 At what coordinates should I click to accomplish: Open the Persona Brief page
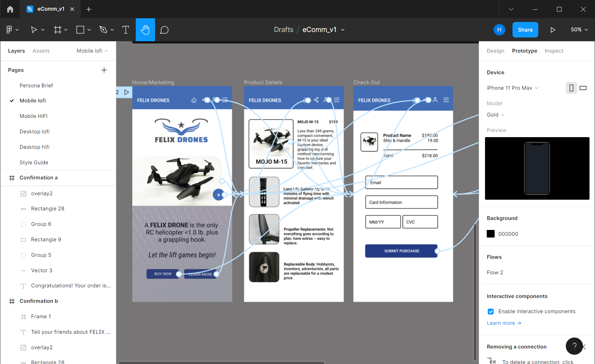tap(36, 86)
